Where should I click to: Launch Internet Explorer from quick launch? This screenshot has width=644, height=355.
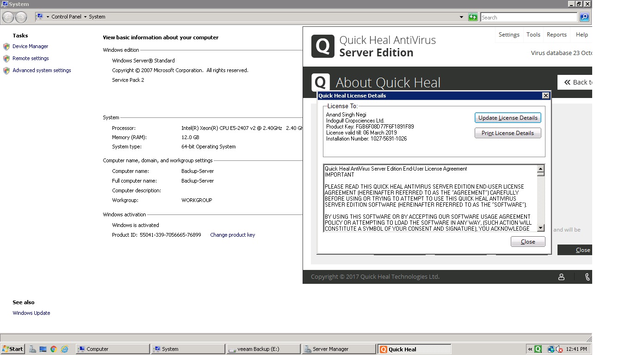(x=65, y=349)
